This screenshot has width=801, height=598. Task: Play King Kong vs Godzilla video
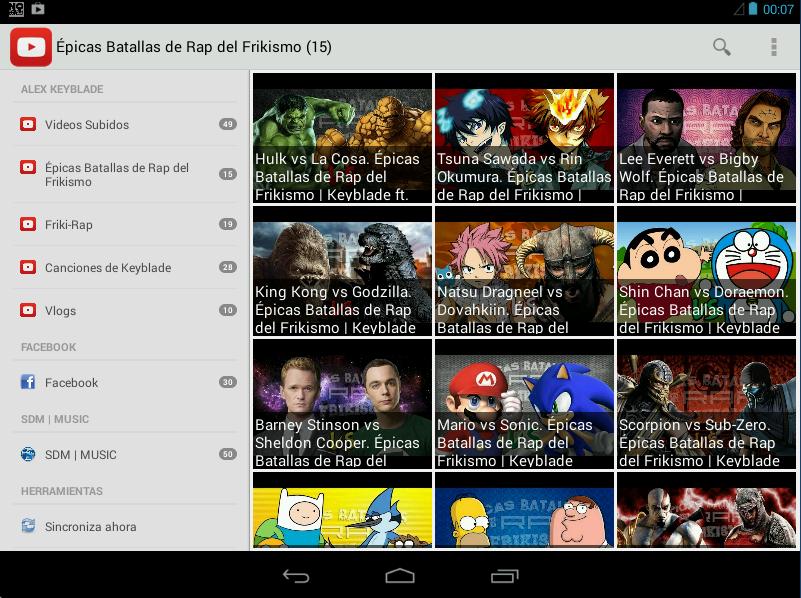(x=342, y=270)
